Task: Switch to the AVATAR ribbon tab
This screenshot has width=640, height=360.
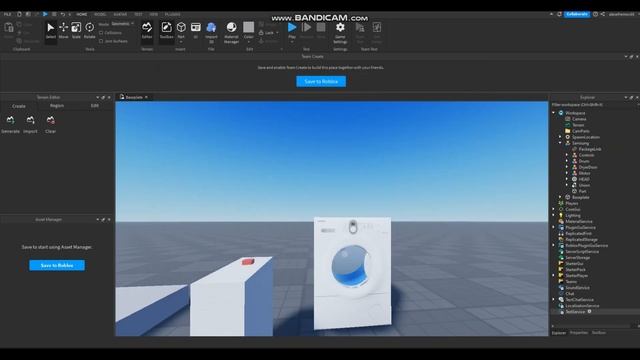Action: point(120,14)
